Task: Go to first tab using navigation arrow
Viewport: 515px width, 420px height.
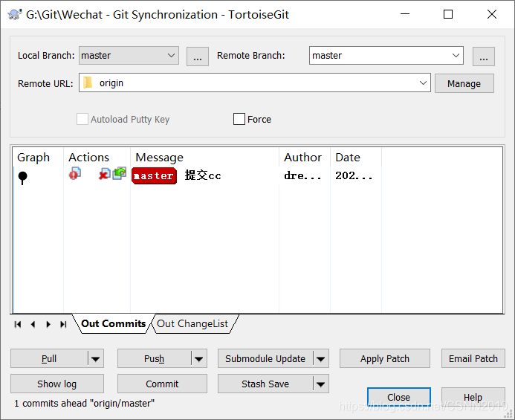Action: click(18, 324)
